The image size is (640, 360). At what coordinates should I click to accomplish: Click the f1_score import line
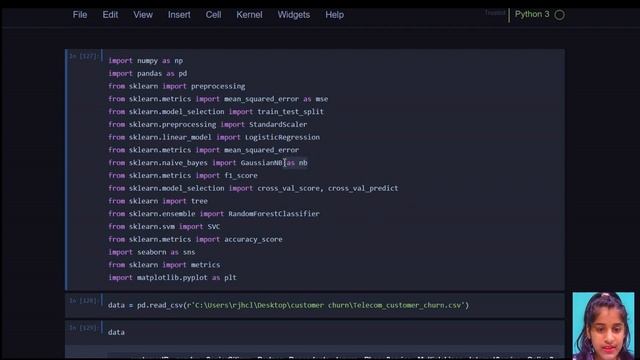click(183, 176)
